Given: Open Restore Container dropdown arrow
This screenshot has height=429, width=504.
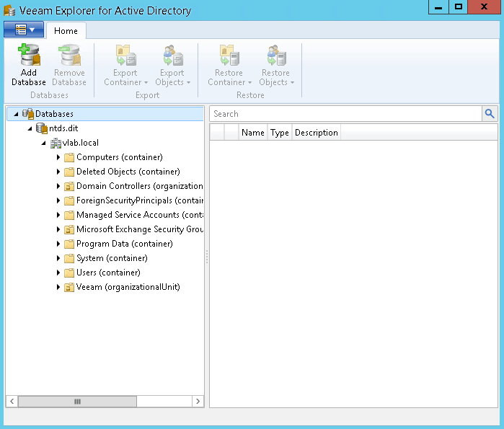Looking at the screenshot, I should pyautogui.click(x=249, y=83).
